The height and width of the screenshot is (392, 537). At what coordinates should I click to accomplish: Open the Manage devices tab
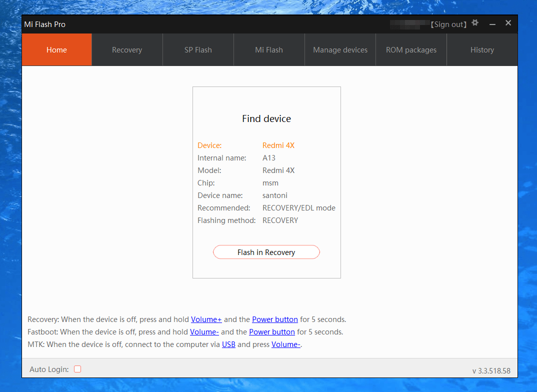340,49
